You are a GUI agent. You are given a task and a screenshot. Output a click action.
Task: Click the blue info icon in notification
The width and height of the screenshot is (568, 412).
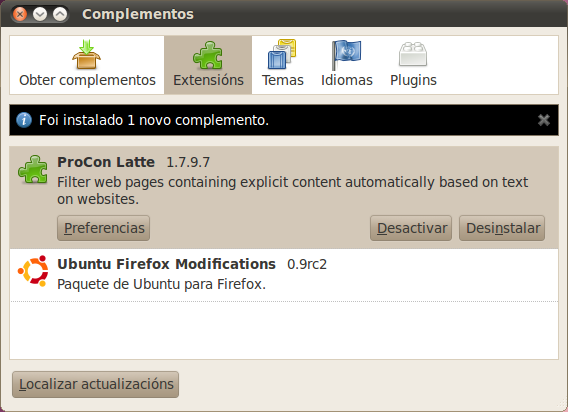(x=24, y=120)
